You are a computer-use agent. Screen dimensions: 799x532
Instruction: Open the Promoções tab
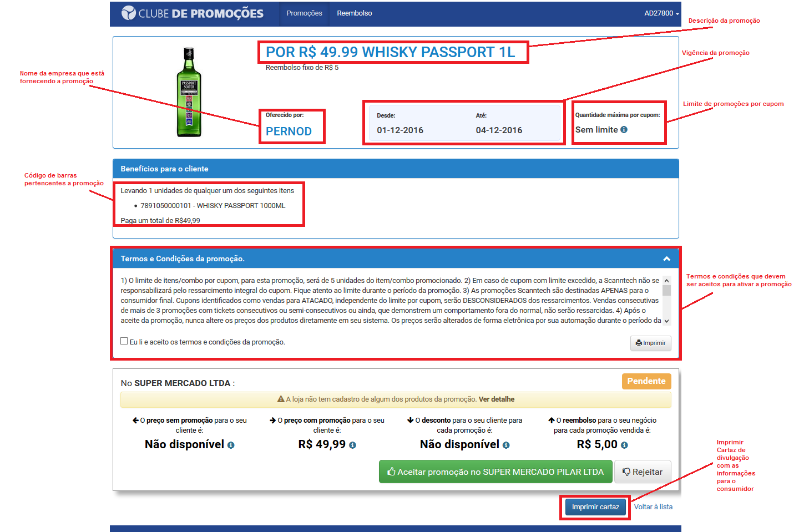pyautogui.click(x=304, y=13)
